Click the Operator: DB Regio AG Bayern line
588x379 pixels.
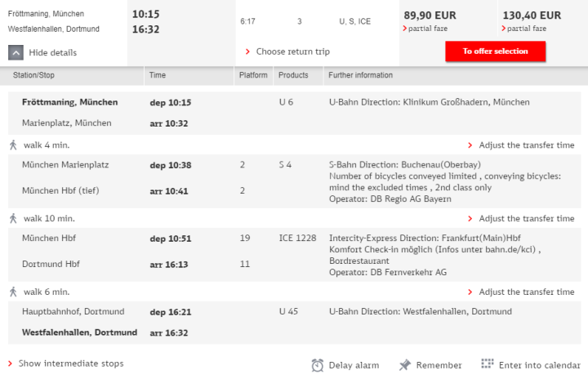click(x=390, y=198)
